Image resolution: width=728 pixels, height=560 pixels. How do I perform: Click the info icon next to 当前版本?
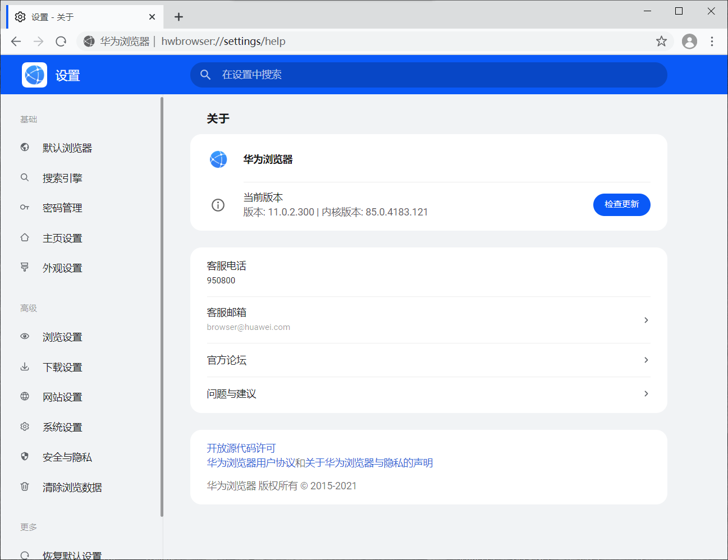tap(218, 205)
